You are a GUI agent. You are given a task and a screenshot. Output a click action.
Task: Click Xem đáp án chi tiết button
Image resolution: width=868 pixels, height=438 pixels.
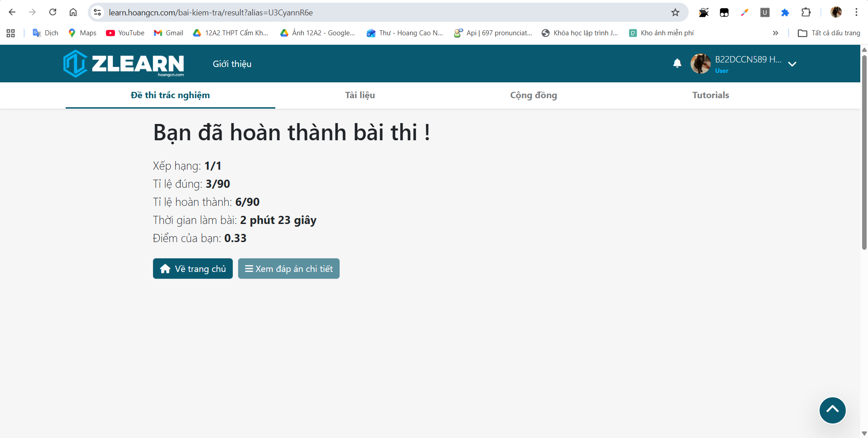288,269
